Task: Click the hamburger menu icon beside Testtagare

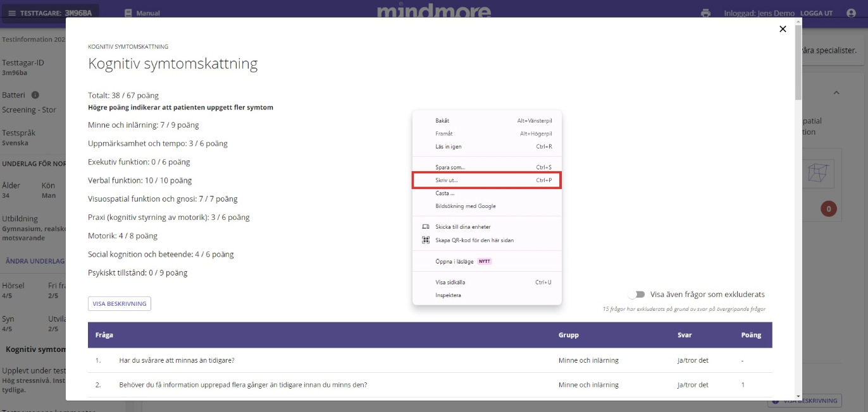Action: [x=11, y=13]
